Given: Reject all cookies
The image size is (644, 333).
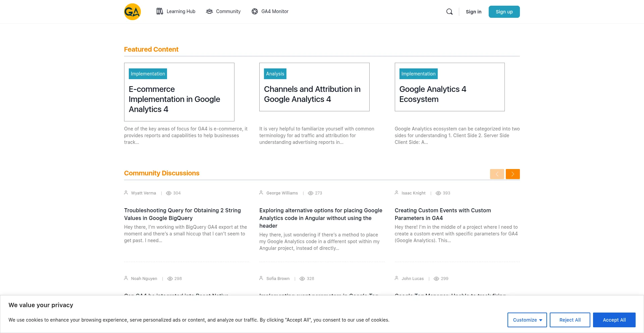Looking at the screenshot, I should tap(570, 320).
